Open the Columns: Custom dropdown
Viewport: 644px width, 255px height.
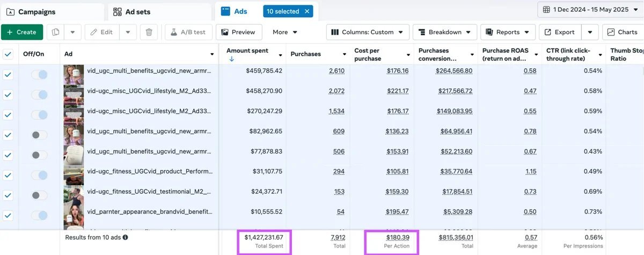(368, 32)
